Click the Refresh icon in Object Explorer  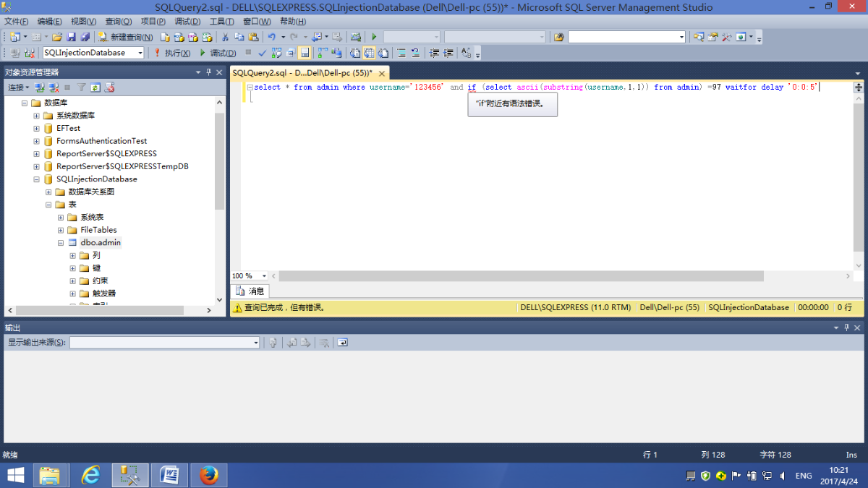pyautogui.click(x=95, y=87)
